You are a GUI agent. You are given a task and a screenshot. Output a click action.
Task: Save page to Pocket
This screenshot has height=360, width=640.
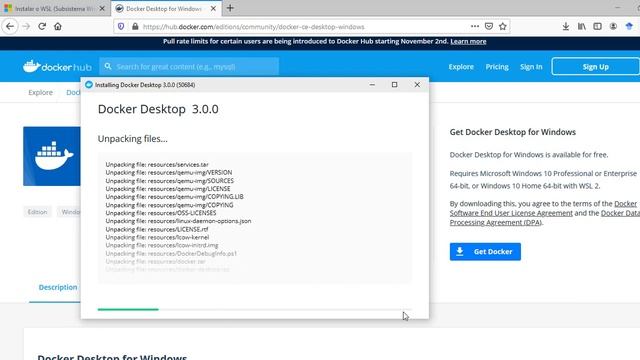click(489, 26)
